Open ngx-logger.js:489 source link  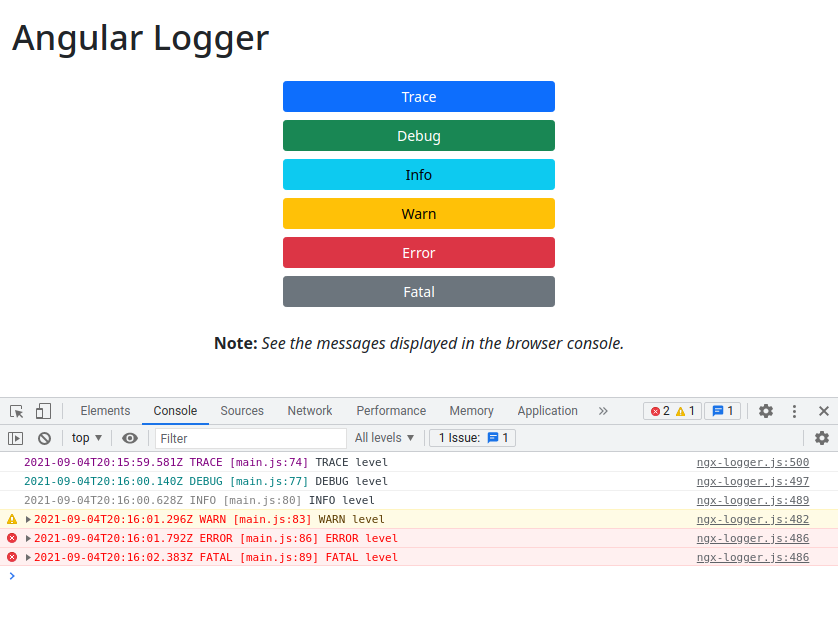(x=752, y=500)
